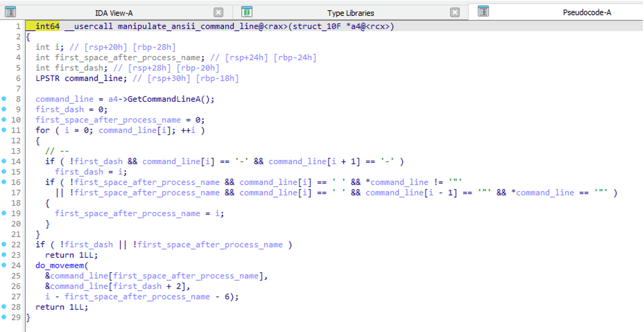Toggle breakpoint dot on line 19

coord(4,213)
